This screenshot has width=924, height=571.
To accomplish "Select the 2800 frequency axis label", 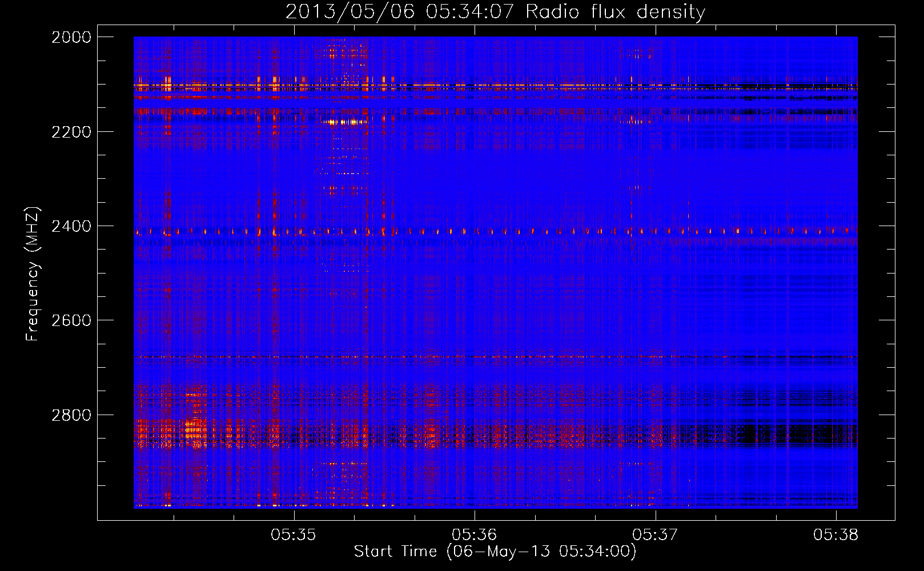I will [x=71, y=415].
